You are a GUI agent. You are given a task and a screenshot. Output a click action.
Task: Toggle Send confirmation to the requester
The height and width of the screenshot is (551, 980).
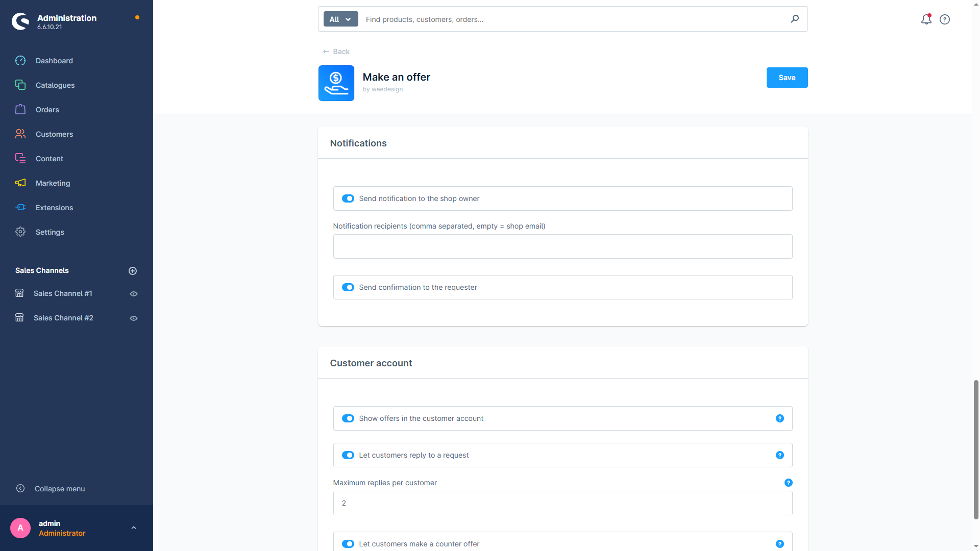tap(348, 287)
